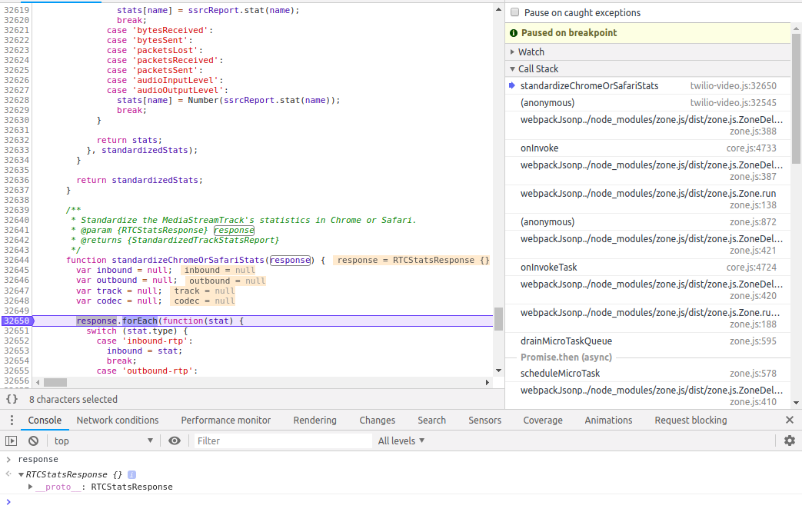Click line number 32636 in gutter
Image resolution: width=802 pixels, height=532 pixels.
point(16,180)
